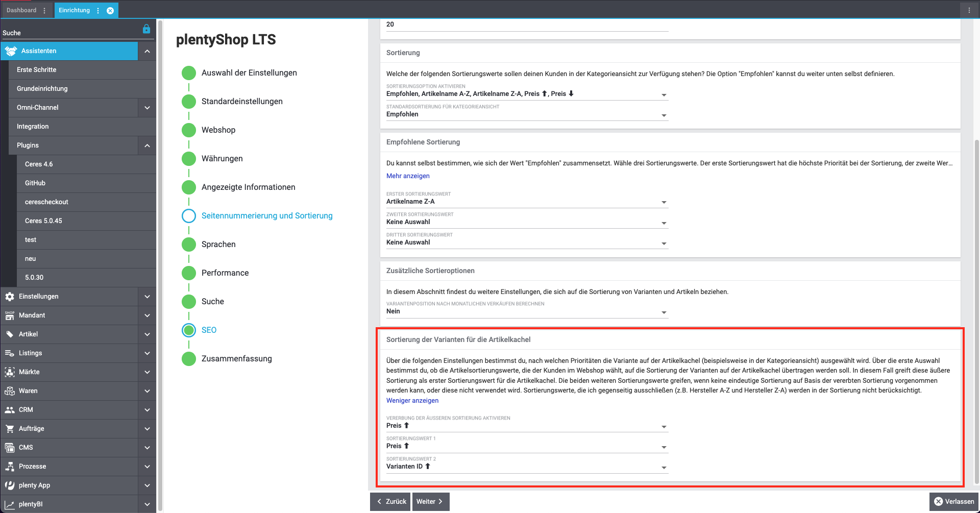Click the Weiter button
Screen dimensions: 980x513
tap(430, 502)
